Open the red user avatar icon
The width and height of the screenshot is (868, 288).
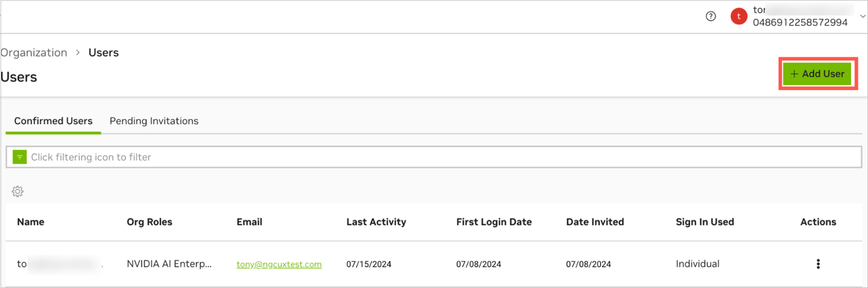[738, 17]
